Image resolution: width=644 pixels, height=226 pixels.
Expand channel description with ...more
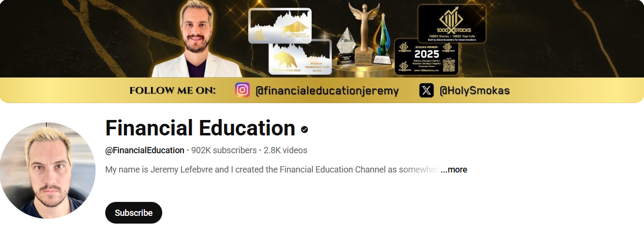tap(454, 170)
